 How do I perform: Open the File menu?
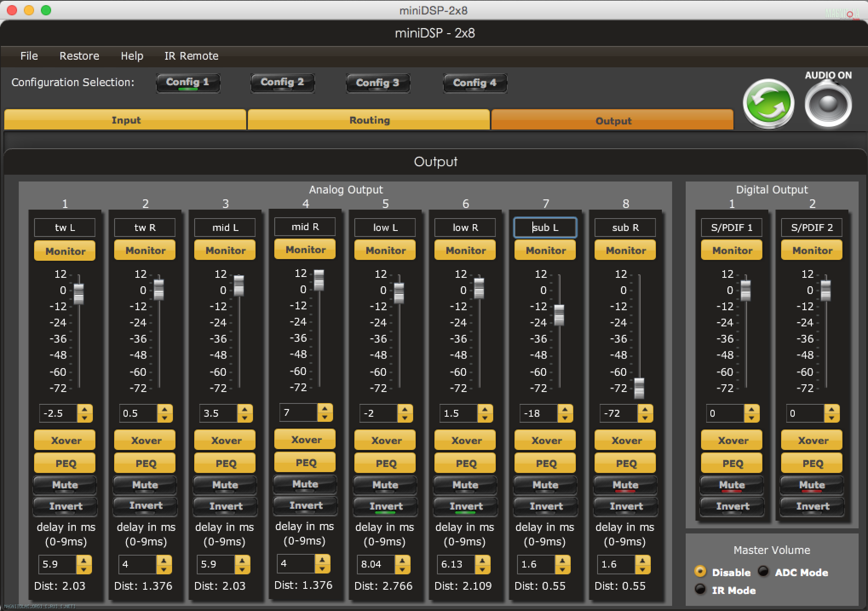click(29, 56)
